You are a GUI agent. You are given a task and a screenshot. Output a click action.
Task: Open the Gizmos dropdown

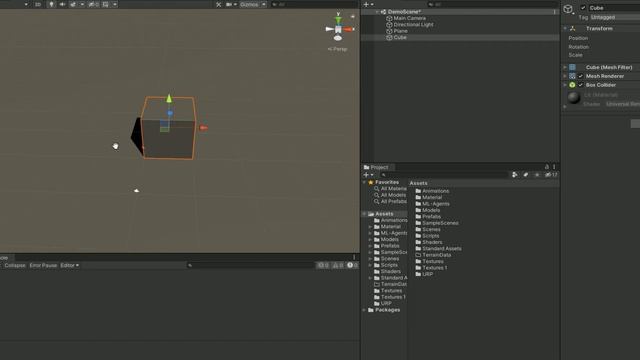tap(253, 4)
